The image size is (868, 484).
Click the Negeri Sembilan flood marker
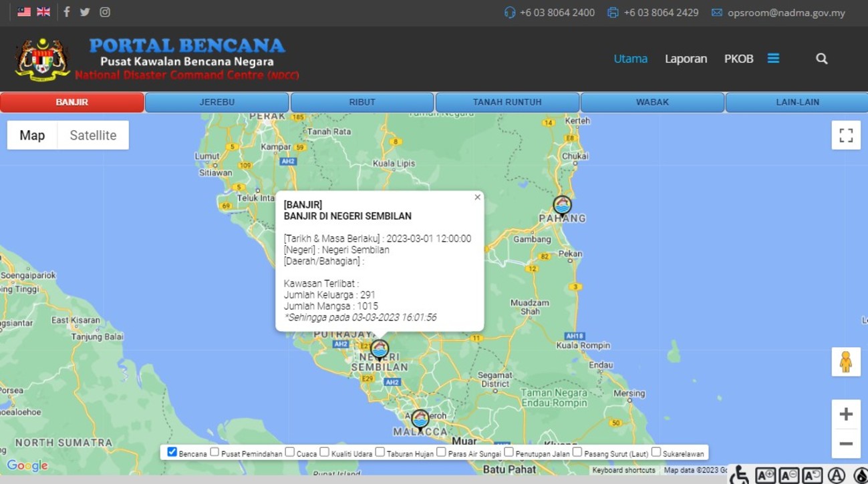pos(380,349)
